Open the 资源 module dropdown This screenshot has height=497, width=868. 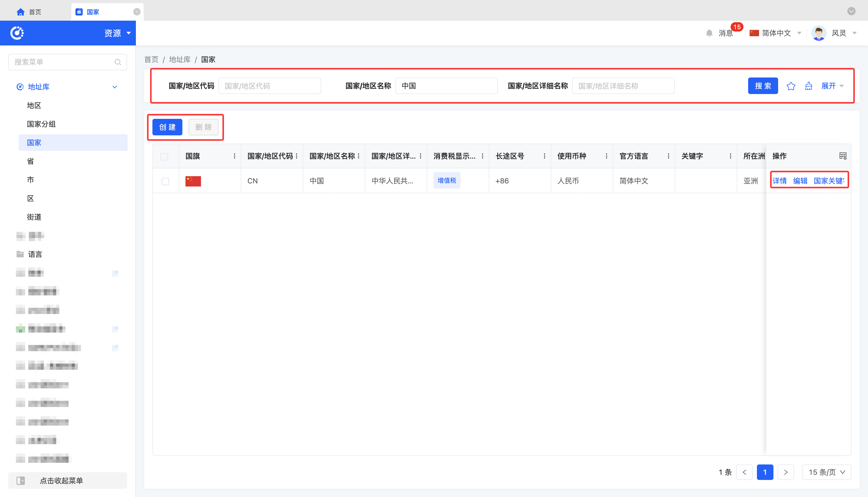[x=118, y=33]
